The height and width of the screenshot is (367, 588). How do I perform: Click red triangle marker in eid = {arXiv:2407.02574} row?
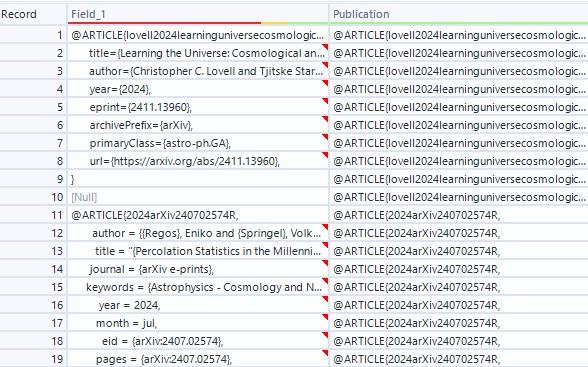tap(325, 335)
